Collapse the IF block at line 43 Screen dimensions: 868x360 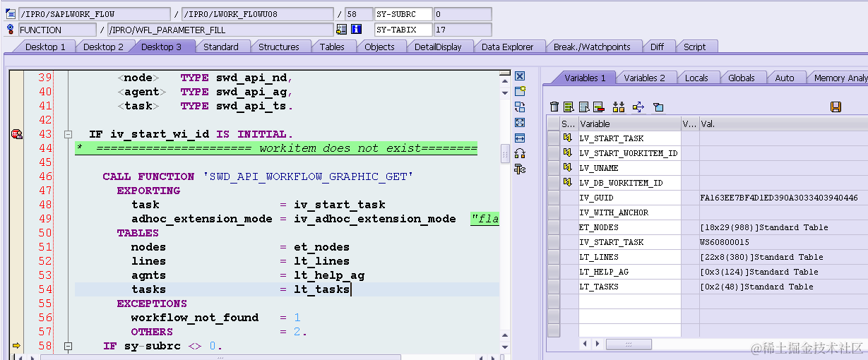pos(69,134)
